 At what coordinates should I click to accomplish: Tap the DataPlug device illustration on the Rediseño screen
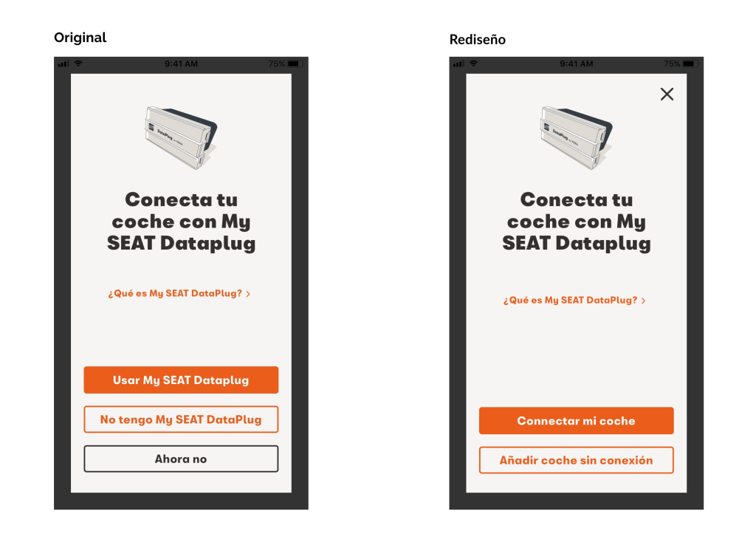[x=577, y=135]
